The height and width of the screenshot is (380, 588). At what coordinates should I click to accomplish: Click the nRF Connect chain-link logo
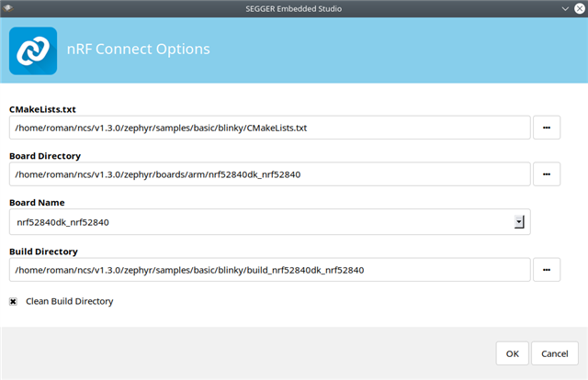[x=33, y=50]
